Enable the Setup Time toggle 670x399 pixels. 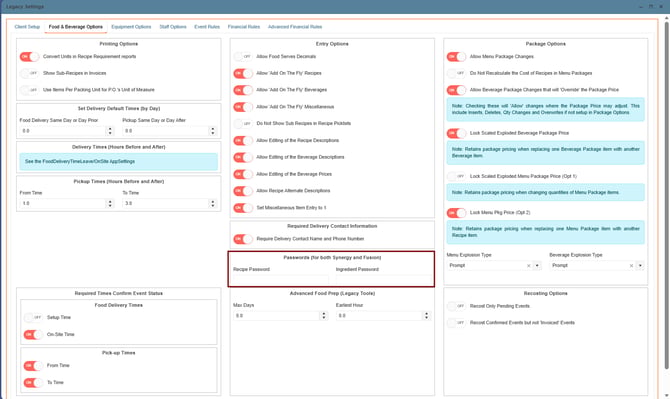click(33, 317)
